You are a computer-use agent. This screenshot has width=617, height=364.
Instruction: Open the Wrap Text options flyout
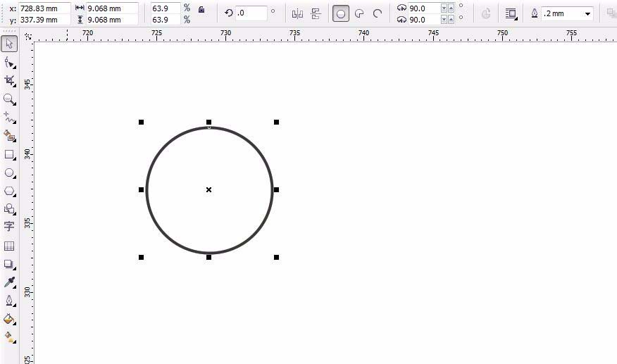pyautogui.click(x=511, y=14)
